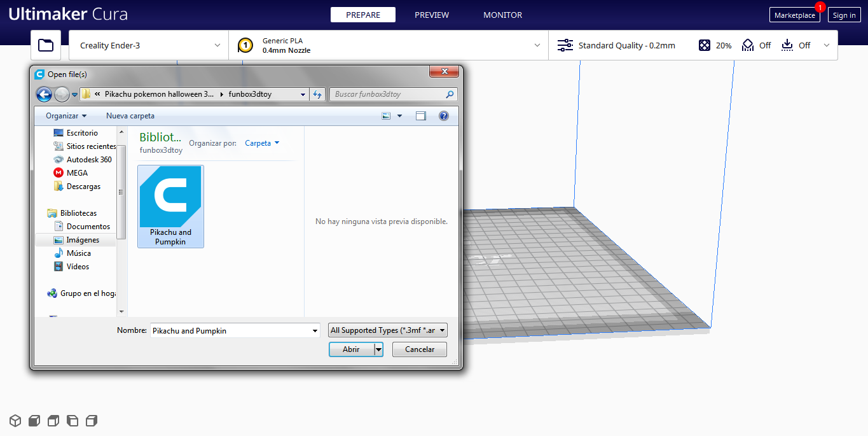Open the Descargas folder

(x=83, y=186)
